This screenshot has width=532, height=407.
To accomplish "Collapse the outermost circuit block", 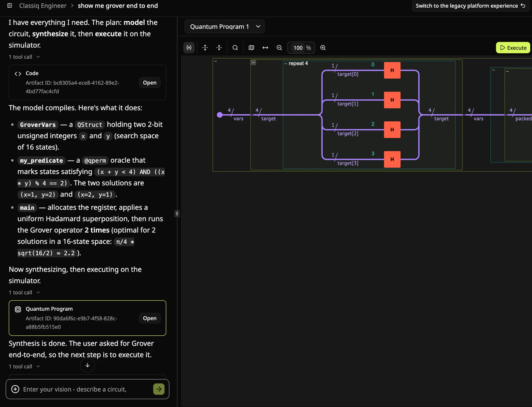I will [216, 61].
